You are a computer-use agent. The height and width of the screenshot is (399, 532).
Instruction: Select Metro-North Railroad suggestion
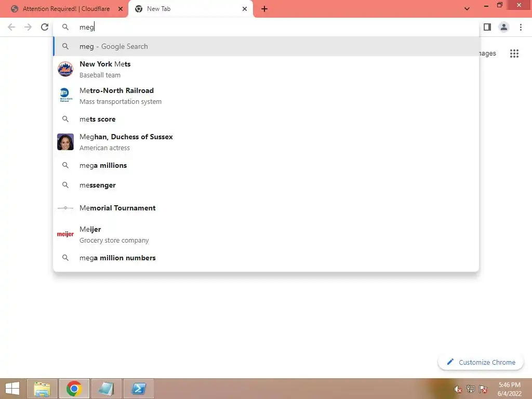pos(266,96)
